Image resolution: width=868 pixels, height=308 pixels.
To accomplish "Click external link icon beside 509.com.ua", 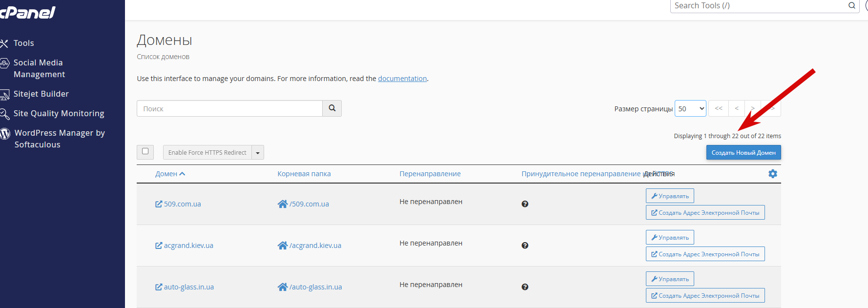I will [x=159, y=204].
